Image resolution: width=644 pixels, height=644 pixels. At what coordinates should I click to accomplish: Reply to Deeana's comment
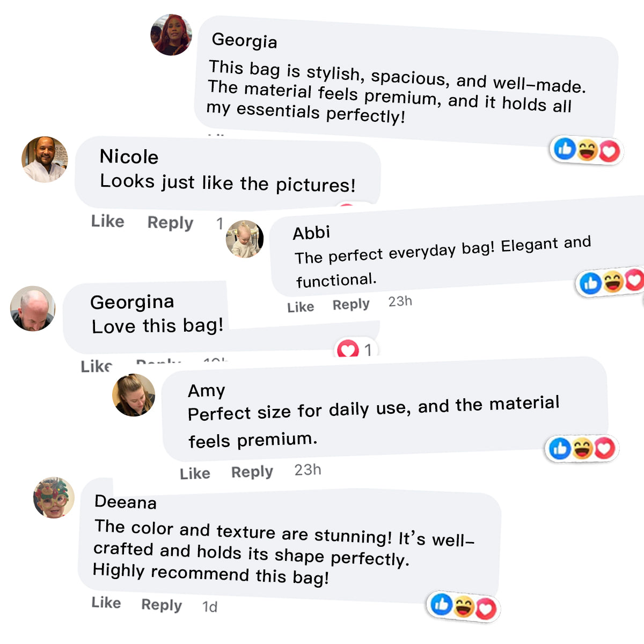(162, 605)
